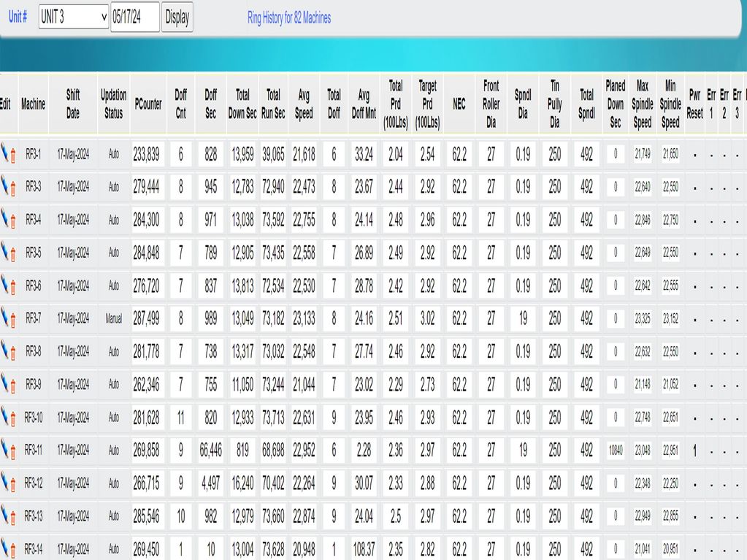This screenshot has height=560, width=747.
Task: Delete the RF3-7 row via its trash icon
Action: [13, 320]
